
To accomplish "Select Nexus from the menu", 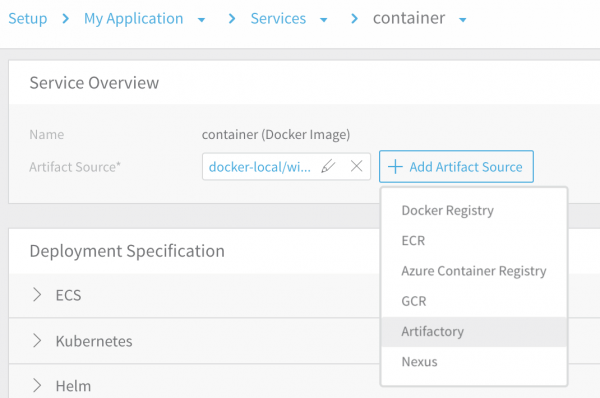I will tap(474, 362).
